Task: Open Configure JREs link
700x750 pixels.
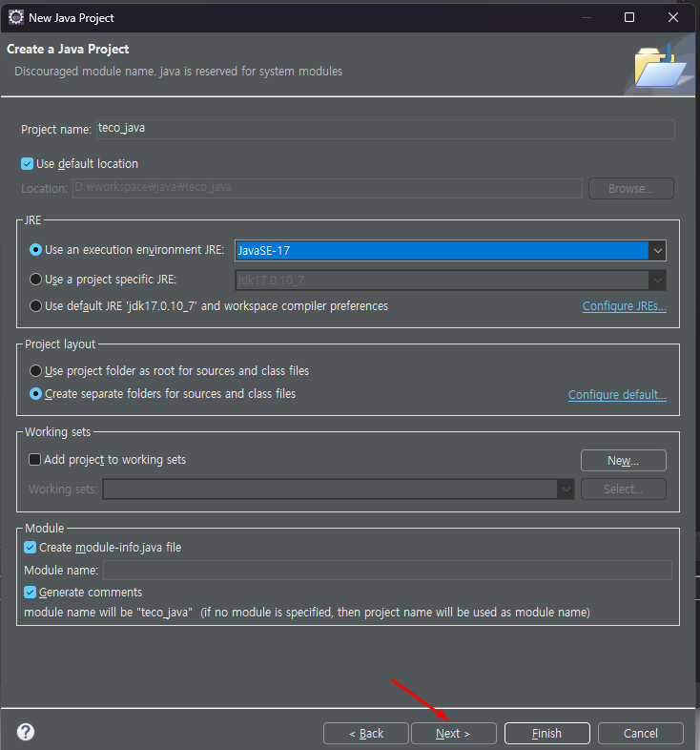Action: 625,306
